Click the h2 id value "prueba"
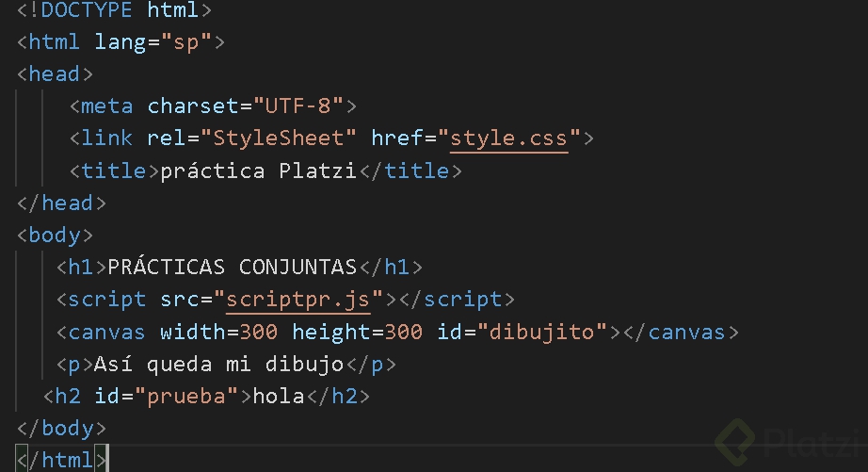The width and height of the screenshot is (868, 472). point(186,397)
